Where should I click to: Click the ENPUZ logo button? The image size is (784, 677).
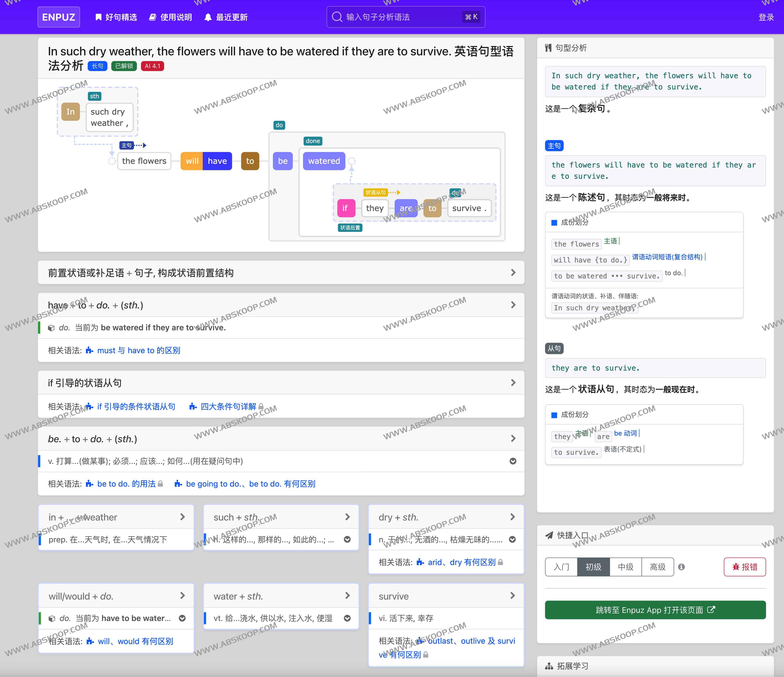click(59, 17)
